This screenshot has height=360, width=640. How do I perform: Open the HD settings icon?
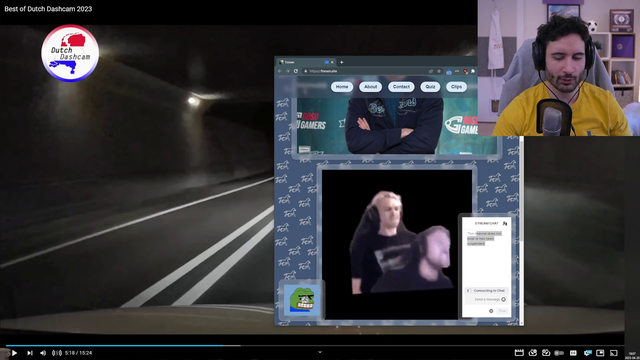587,353
